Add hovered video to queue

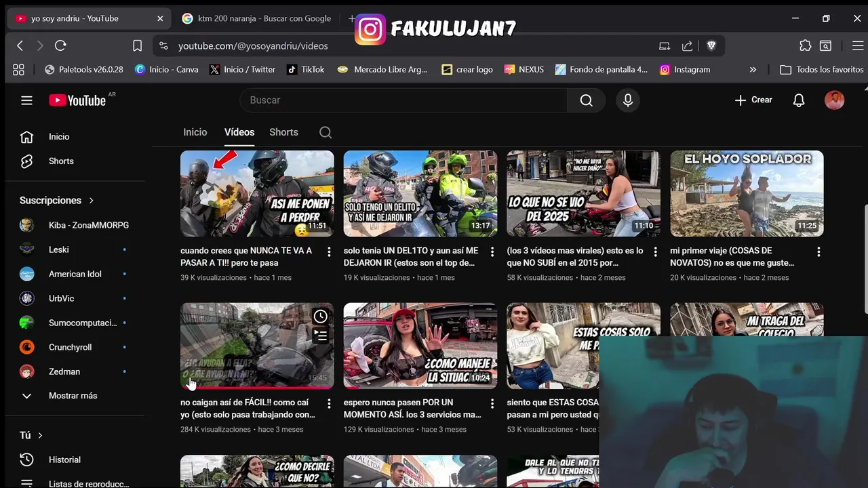[x=321, y=335]
